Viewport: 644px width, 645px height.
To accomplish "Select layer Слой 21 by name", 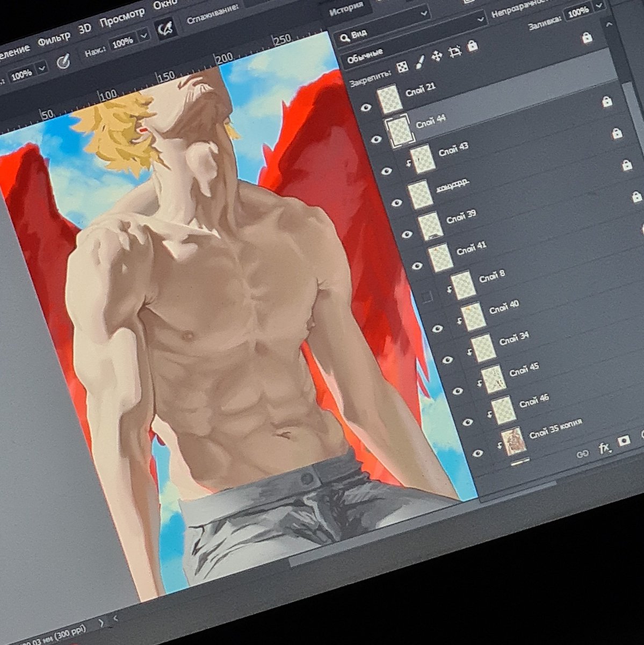I will point(421,89).
